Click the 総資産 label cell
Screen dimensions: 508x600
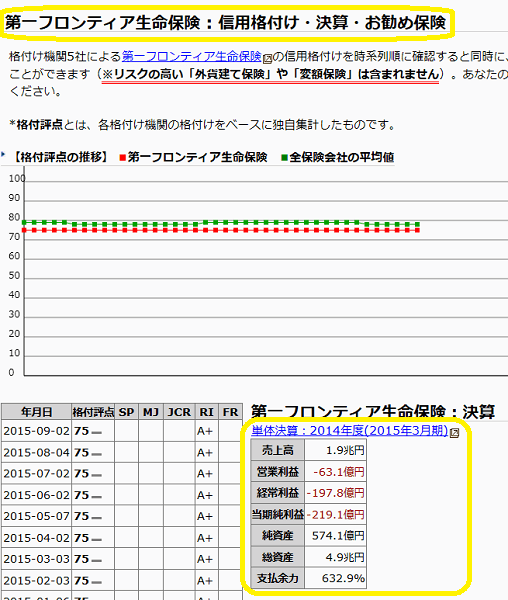[278, 557]
